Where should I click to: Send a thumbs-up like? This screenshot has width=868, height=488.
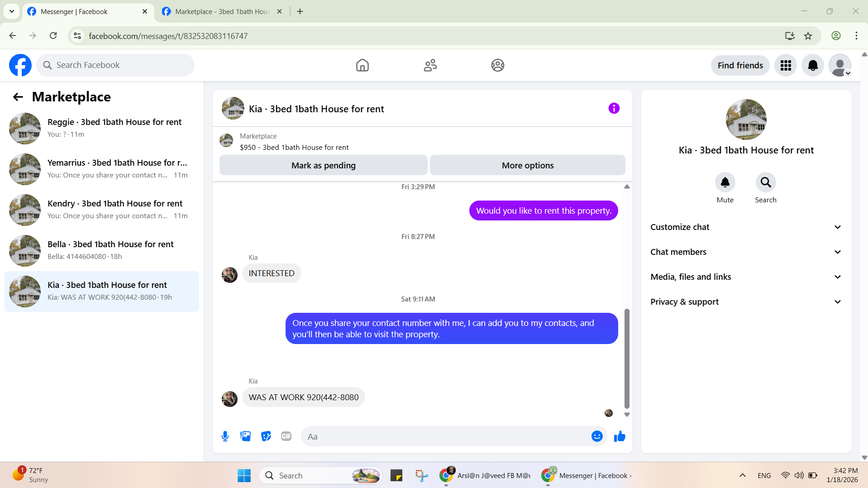point(620,436)
